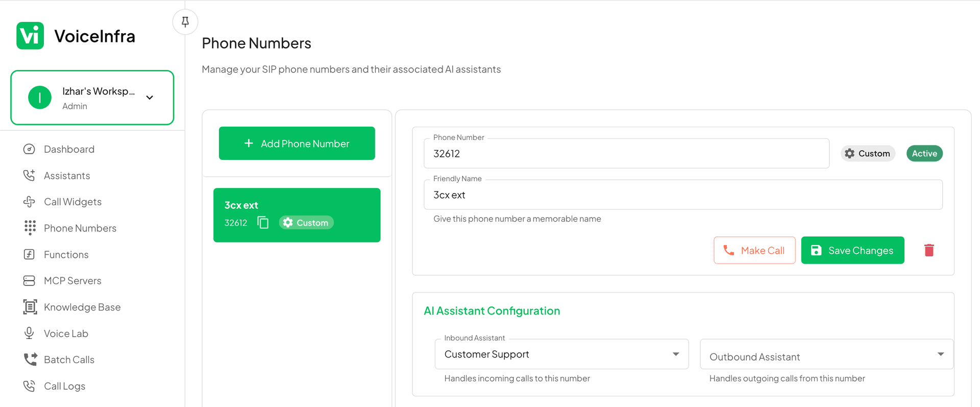Open the Call Widgets panel

pyautogui.click(x=30, y=201)
